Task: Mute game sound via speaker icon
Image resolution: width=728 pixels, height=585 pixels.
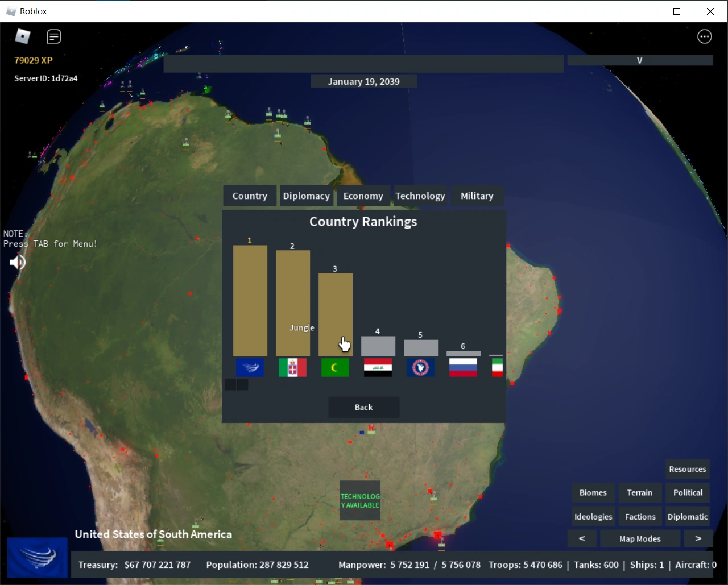Action: point(18,262)
